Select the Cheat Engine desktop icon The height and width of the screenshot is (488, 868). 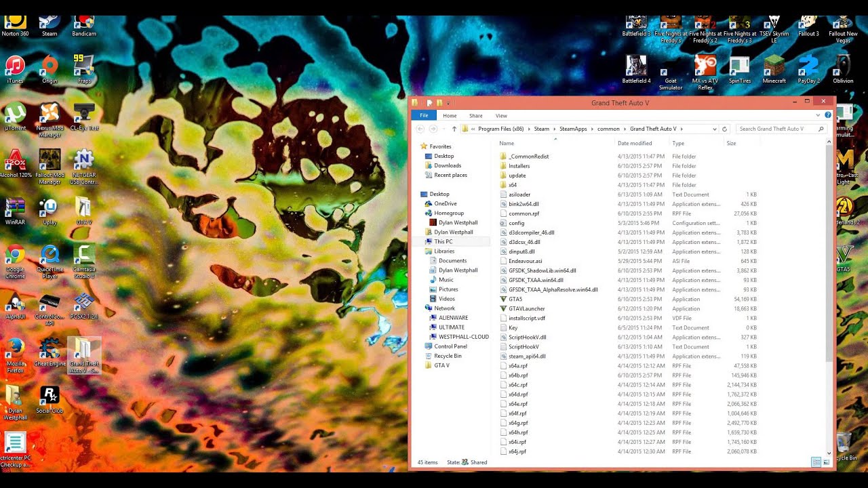click(50, 352)
